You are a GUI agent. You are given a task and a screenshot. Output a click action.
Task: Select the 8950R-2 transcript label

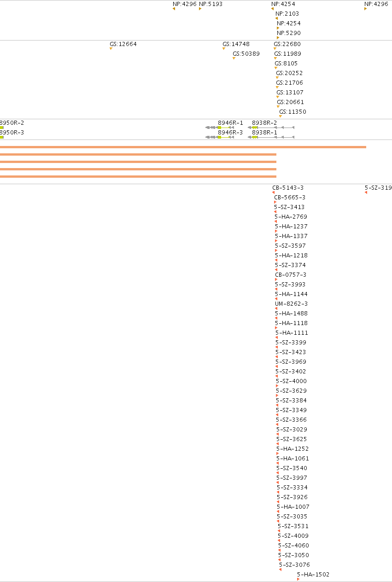coord(12,123)
